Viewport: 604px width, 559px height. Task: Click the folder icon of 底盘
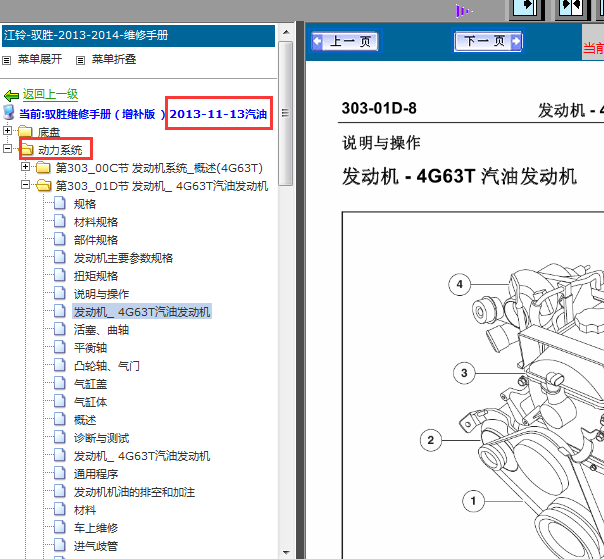click(x=25, y=131)
